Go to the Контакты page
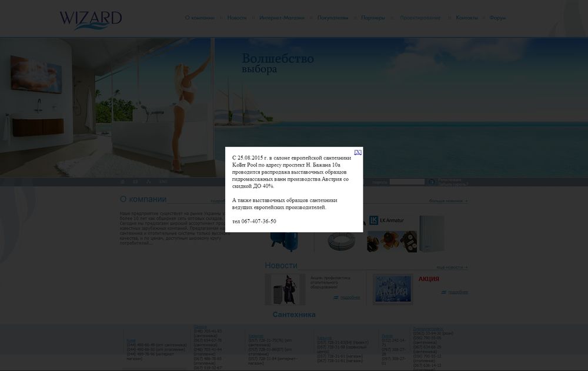This screenshot has height=371, width=588. (x=467, y=18)
